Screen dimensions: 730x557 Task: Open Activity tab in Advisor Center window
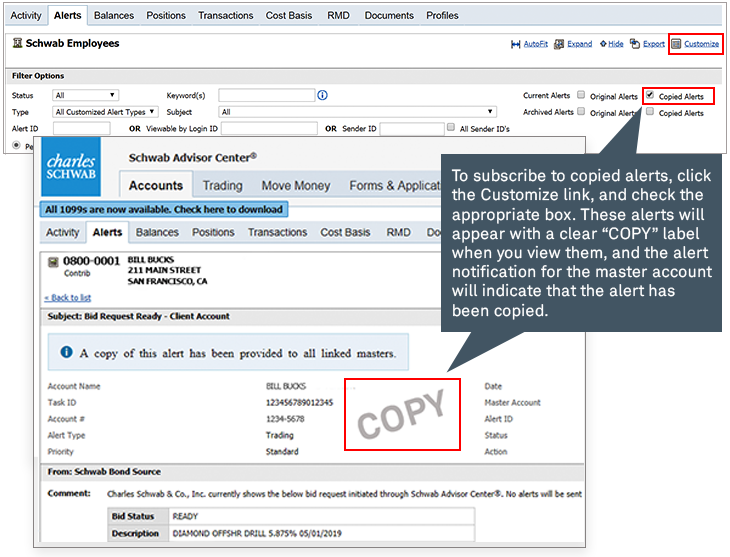pos(63,232)
